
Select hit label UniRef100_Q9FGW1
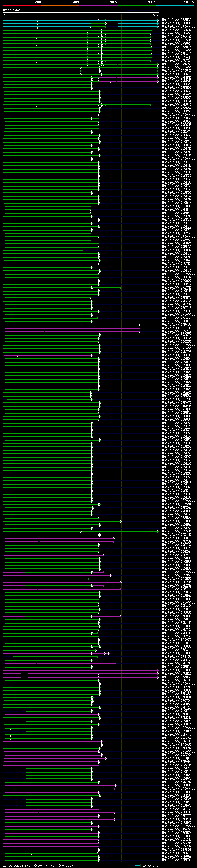pyautogui.click(x=177, y=325)
